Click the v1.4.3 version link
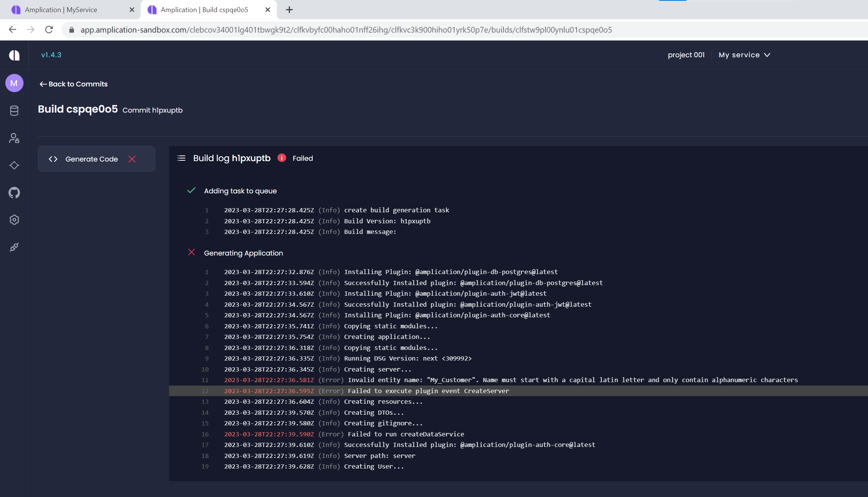This screenshot has height=497, width=868. (51, 55)
